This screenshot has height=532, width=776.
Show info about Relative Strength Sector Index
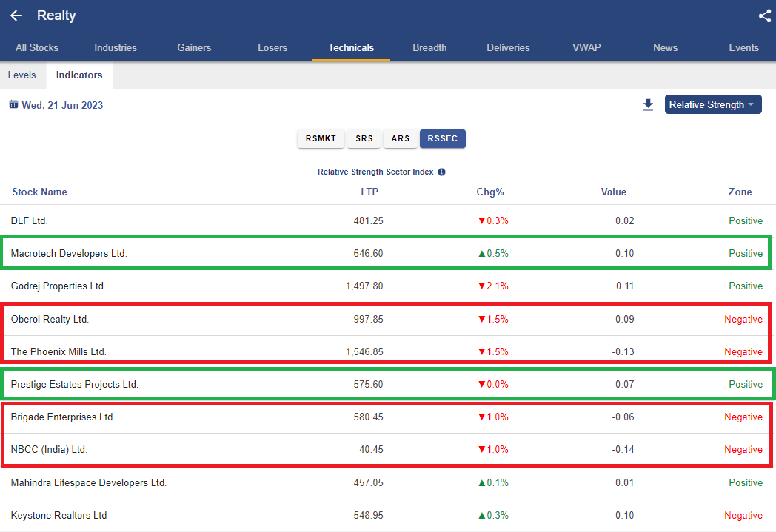point(441,172)
